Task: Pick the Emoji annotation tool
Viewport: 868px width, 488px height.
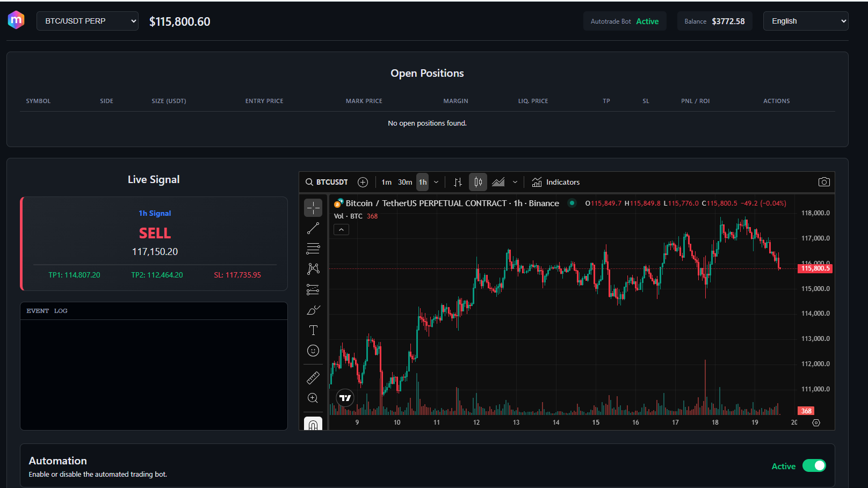Action: pos(313,351)
